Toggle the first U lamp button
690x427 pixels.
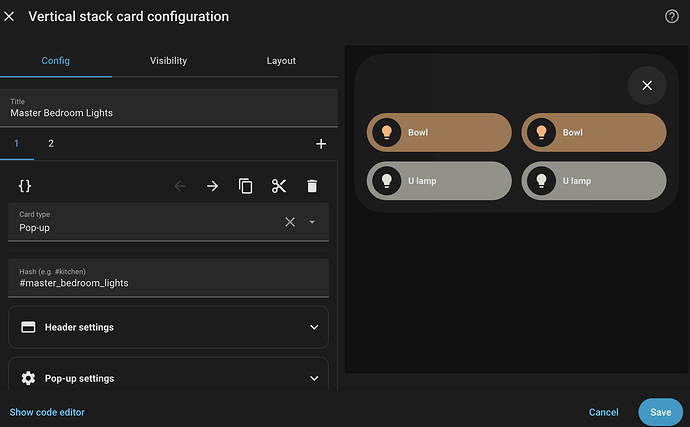pyautogui.click(x=439, y=181)
